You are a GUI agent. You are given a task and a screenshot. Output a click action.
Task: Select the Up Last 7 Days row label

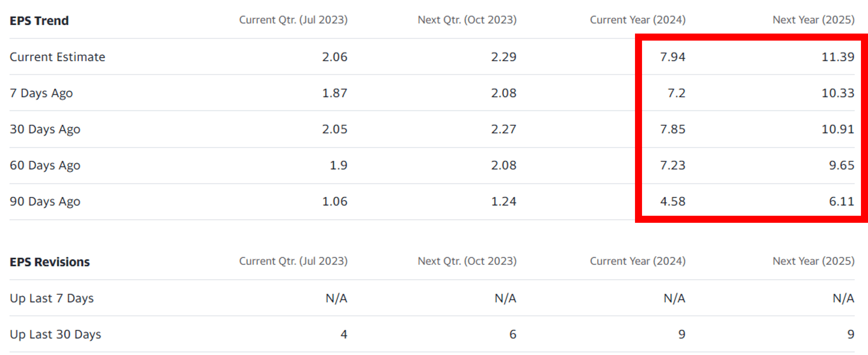[x=52, y=298]
